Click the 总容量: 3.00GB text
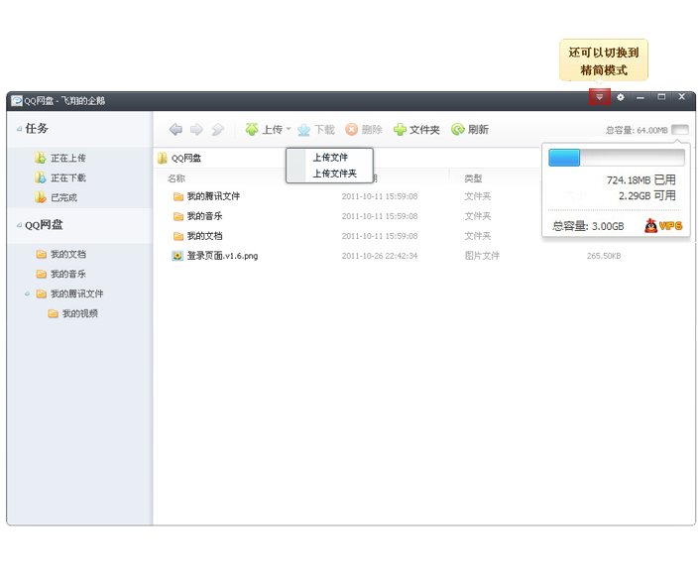Screen dimensions: 700x588 pos(588,226)
